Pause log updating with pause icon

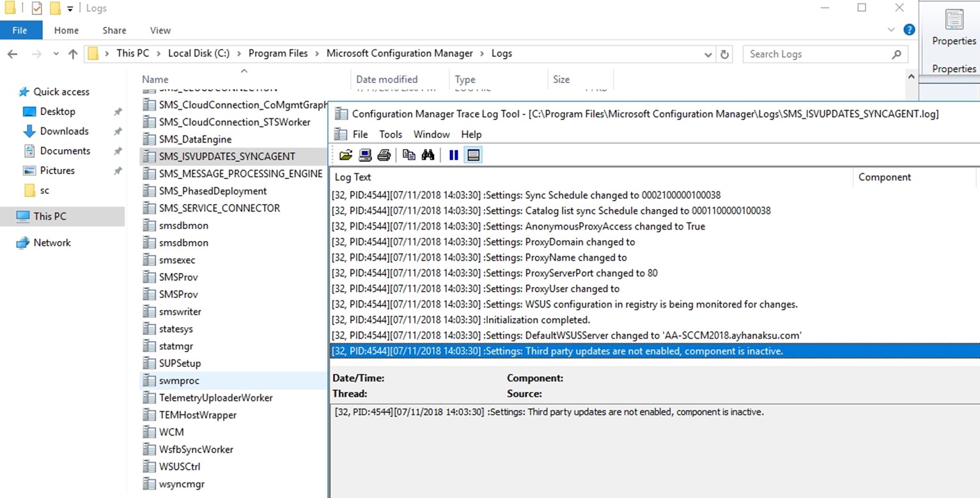pyautogui.click(x=454, y=155)
